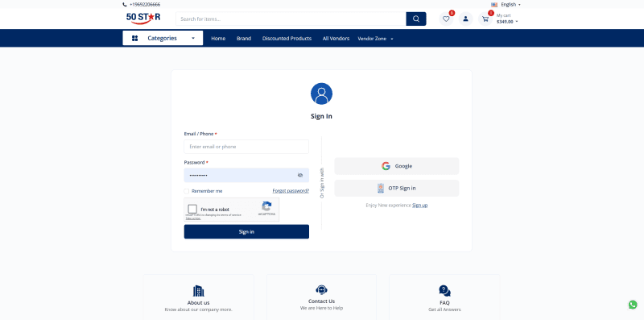Open the user account icon
This screenshot has height=320, width=644.
tap(465, 19)
